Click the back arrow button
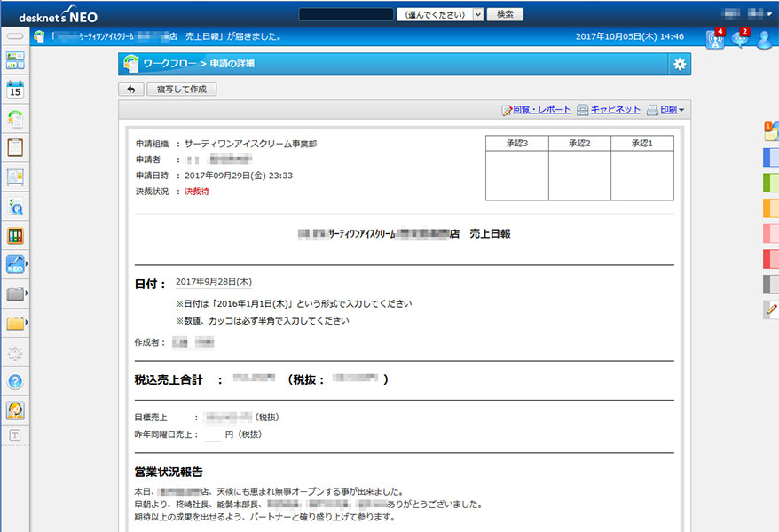The image size is (779, 532). [x=130, y=90]
